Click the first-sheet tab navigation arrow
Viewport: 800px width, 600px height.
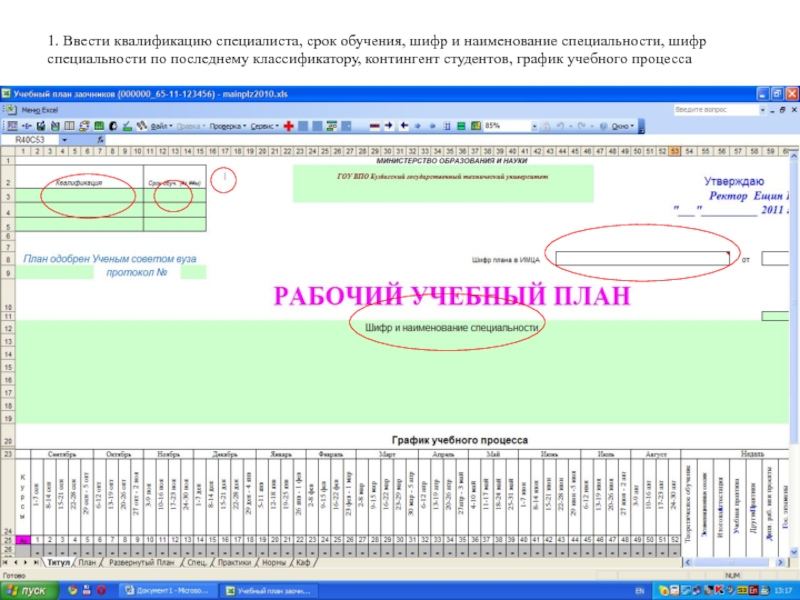5,562
